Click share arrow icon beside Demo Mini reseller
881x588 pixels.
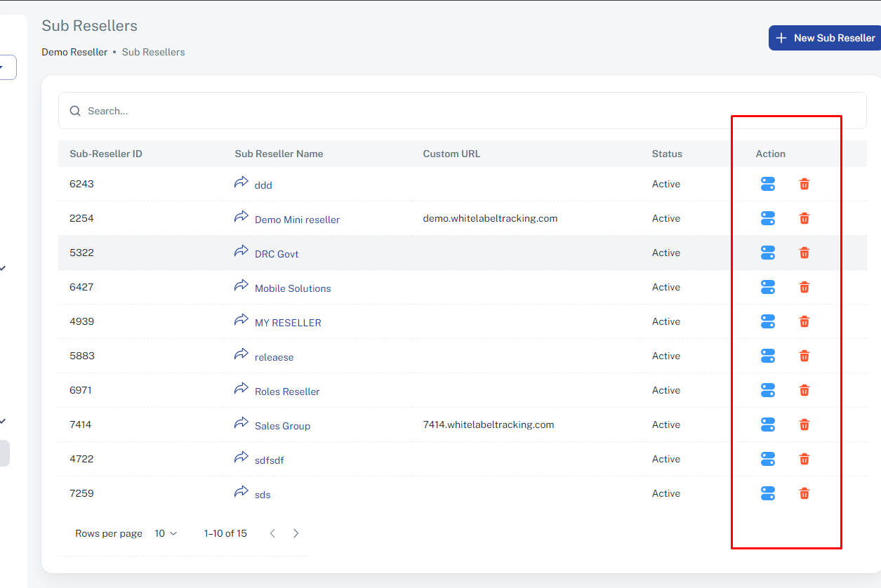click(x=241, y=217)
